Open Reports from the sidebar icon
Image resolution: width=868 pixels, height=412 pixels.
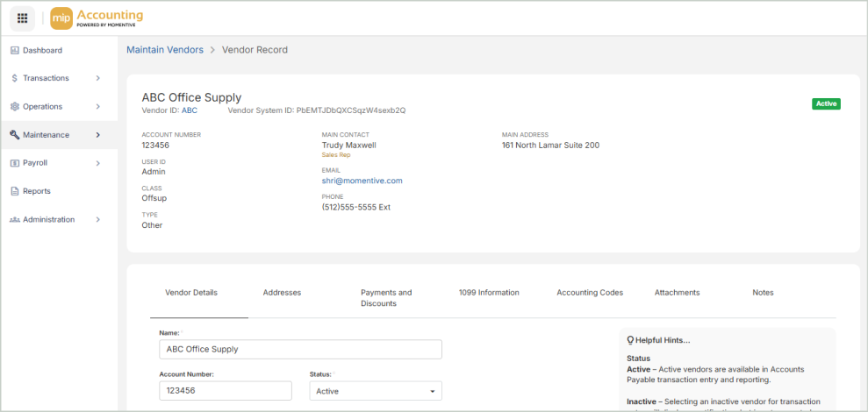[15, 191]
